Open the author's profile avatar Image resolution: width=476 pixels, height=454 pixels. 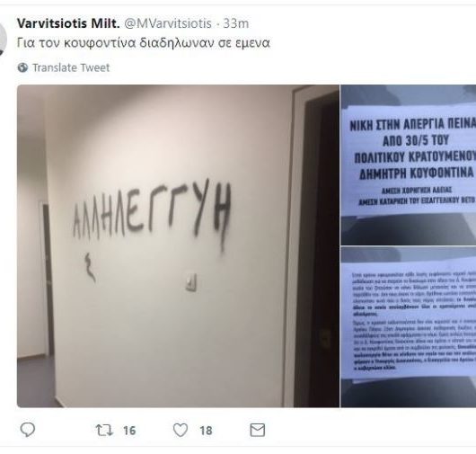(3, 40)
